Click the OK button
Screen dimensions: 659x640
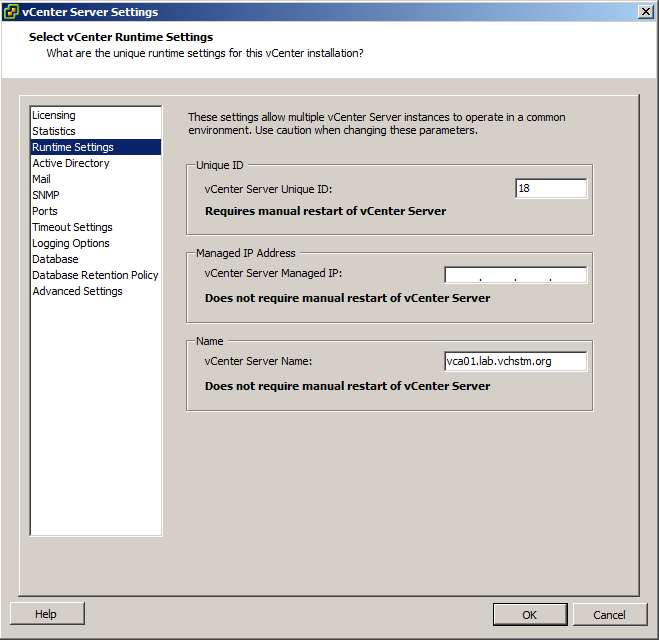coord(530,615)
